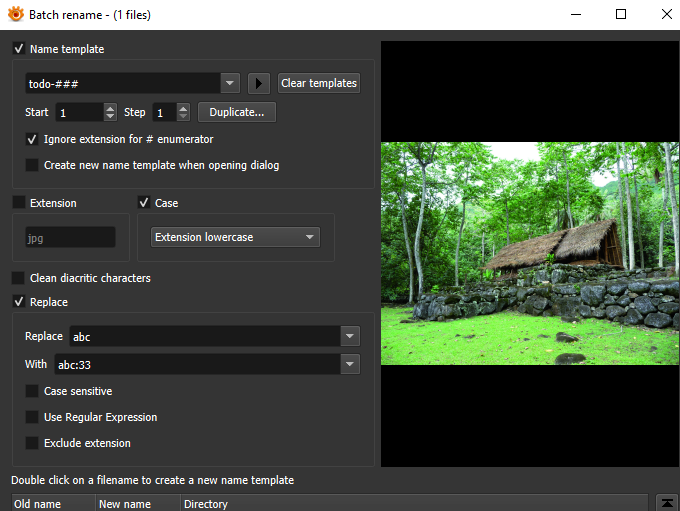
Task: Toggle the Name template checkbox
Action: (x=19, y=49)
